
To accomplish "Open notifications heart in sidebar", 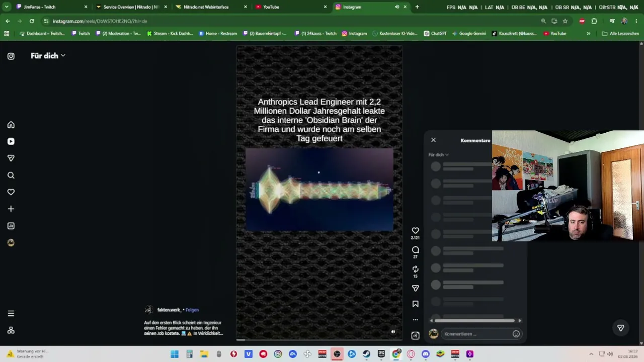I will pyautogui.click(x=11, y=192).
